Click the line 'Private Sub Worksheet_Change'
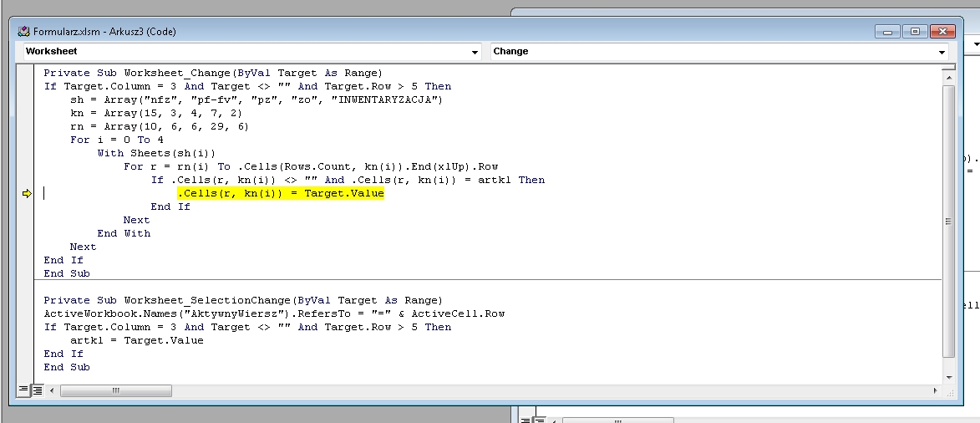 tap(213, 73)
